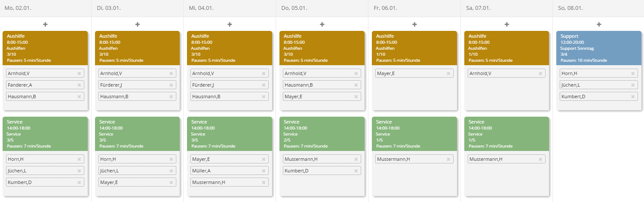Image resolution: width=644 pixels, height=202 pixels.
Task: Open the Friday Aushilfe 1/10 shift header
Action: click(414, 48)
